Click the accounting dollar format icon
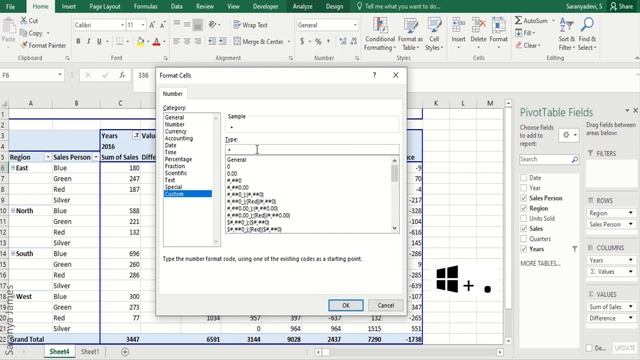The width and height of the screenshot is (640, 360). pyautogui.click(x=302, y=41)
